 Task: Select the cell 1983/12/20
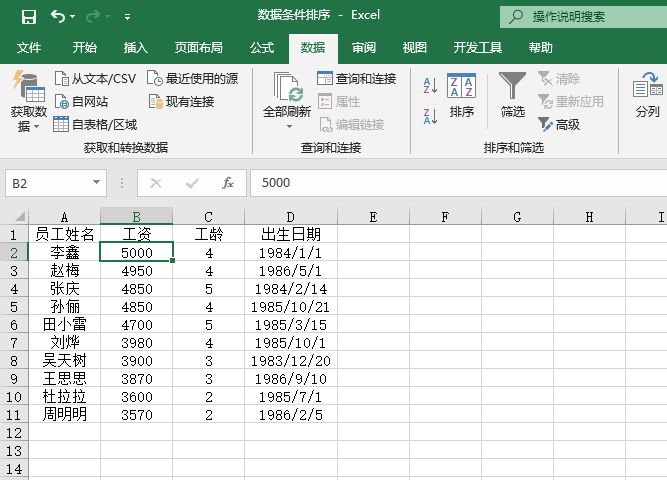[291, 361]
